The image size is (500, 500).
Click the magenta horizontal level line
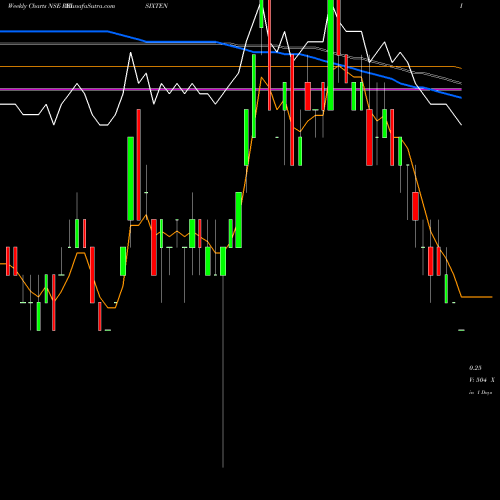[231, 89]
